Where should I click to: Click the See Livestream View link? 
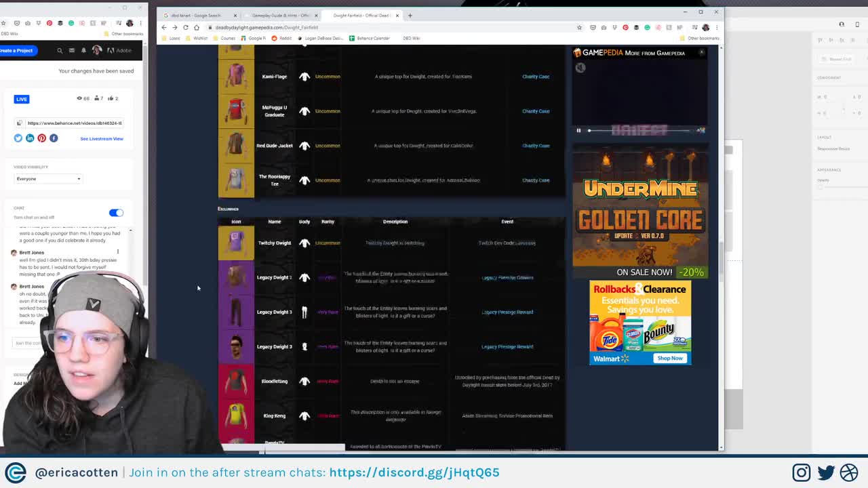pyautogui.click(x=102, y=138)
